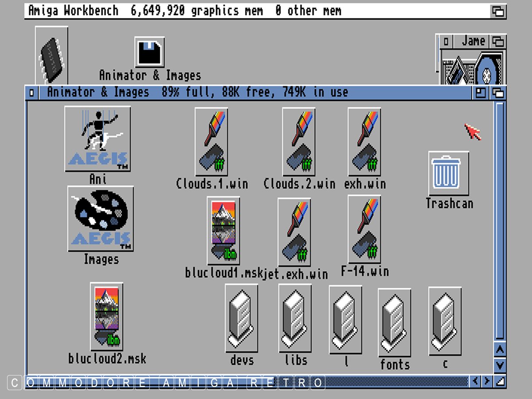This screenshot has height=399, width=532.
Task: Click the Trashcan icon
Action: point(449,173)
